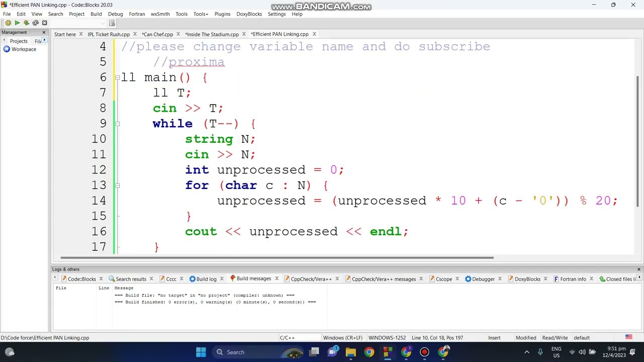Collapse the while loop fold at line 9
The height and width of the screenshot is (362, 644).
coord(117,124)
